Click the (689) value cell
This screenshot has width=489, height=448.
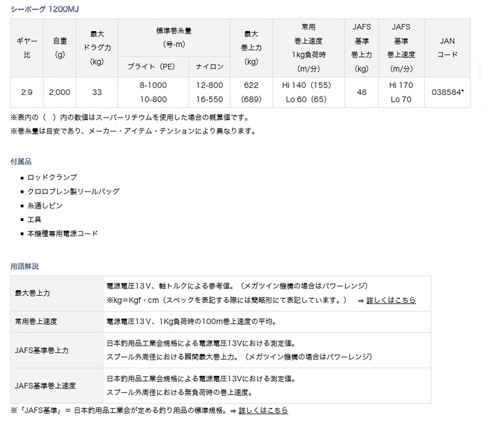[x=251, y=99]
